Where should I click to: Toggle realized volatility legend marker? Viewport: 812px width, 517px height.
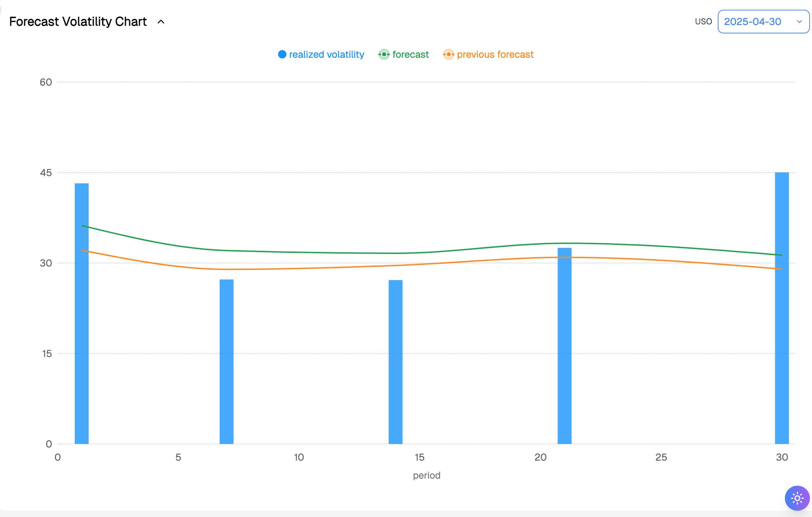point(282,55)
